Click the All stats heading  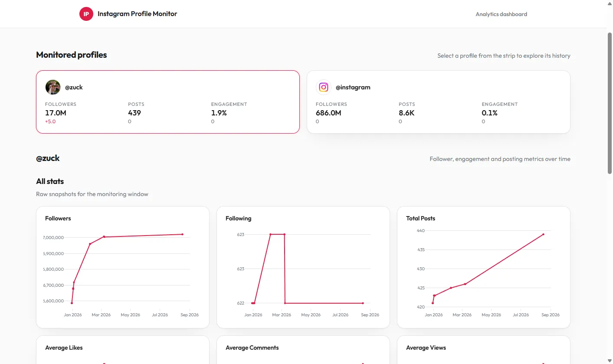pos(50,181)
